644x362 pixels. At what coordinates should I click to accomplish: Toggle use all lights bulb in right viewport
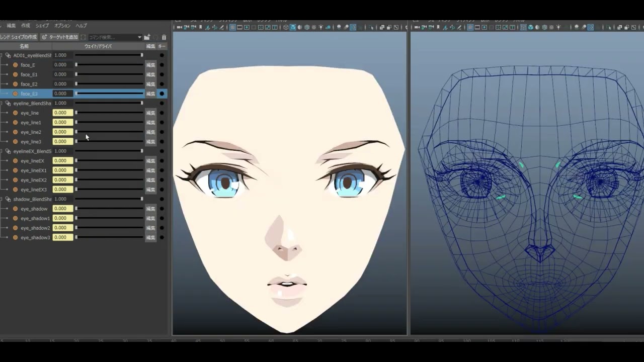click(558, 27)
